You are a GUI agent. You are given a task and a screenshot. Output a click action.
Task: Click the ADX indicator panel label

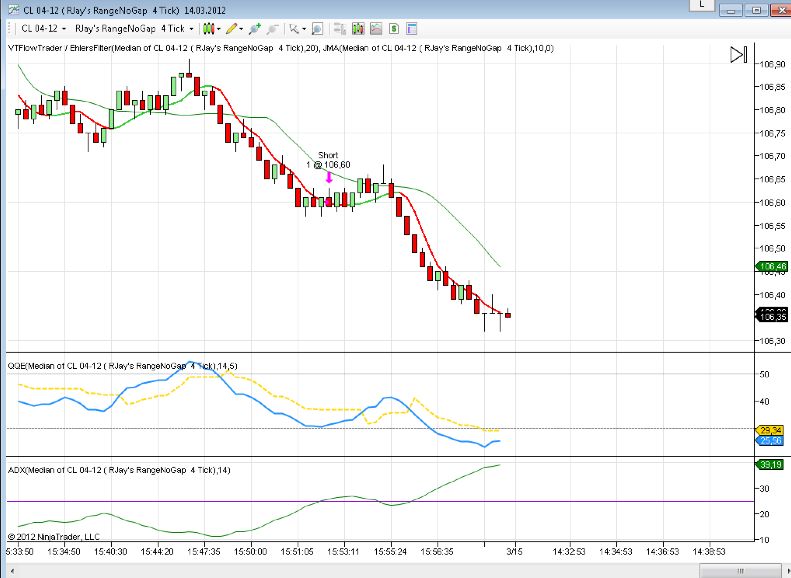pyautogui.click(x=119, y=470)
